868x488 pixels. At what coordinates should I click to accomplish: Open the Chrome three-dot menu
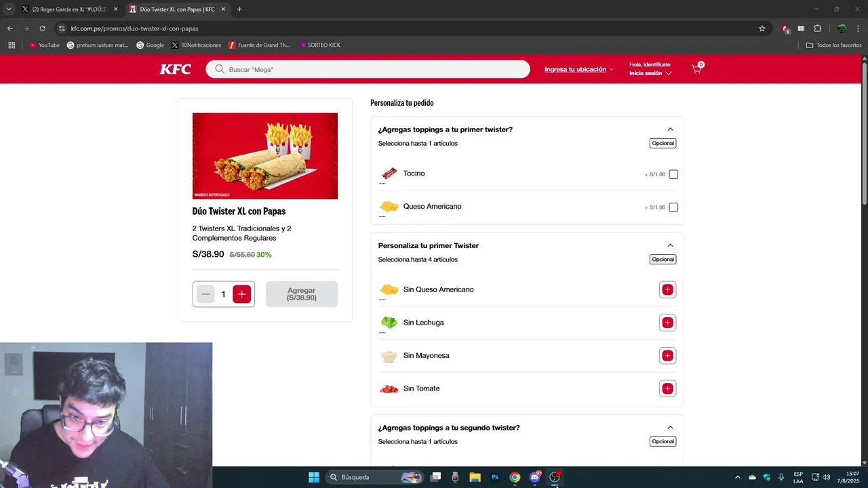[x=859, y=28]
